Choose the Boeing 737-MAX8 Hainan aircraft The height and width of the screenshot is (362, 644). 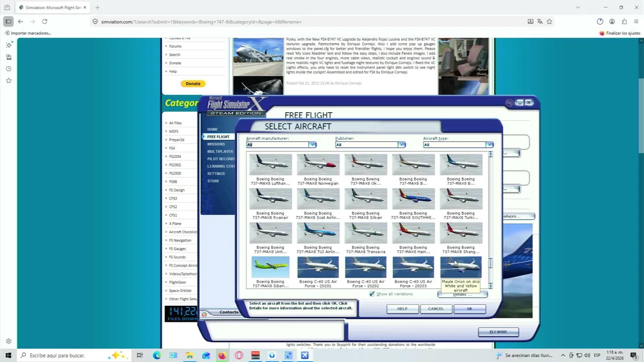pyautogui.click(x=413, y=233)
